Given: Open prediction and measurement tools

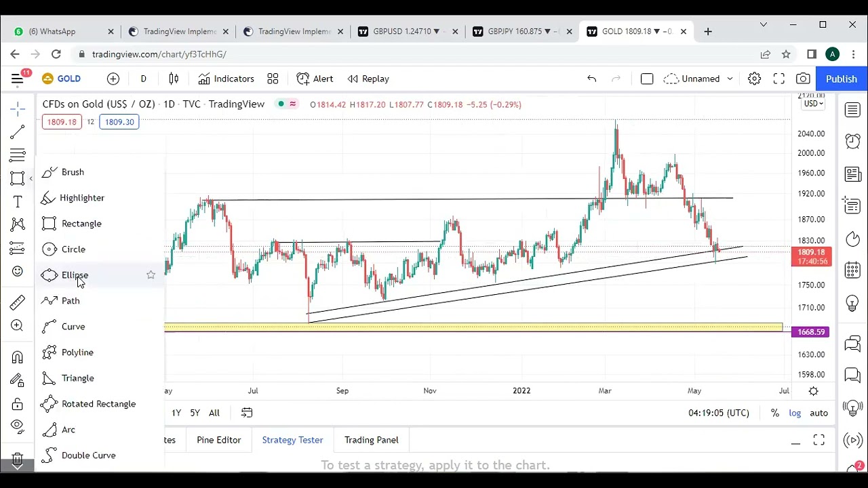Looking at the screenshot, I should (18, 248).
